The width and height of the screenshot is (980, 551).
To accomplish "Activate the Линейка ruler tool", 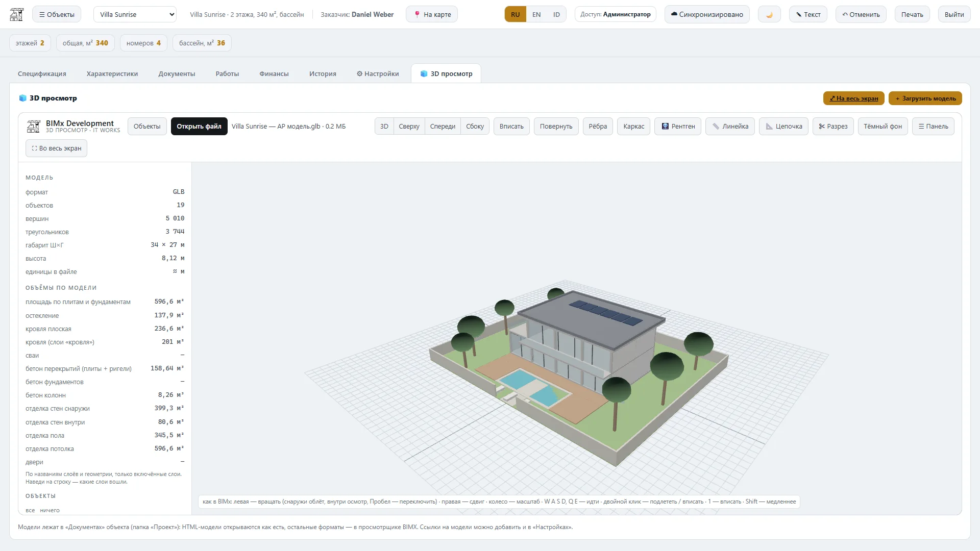I will coord(730,127).
